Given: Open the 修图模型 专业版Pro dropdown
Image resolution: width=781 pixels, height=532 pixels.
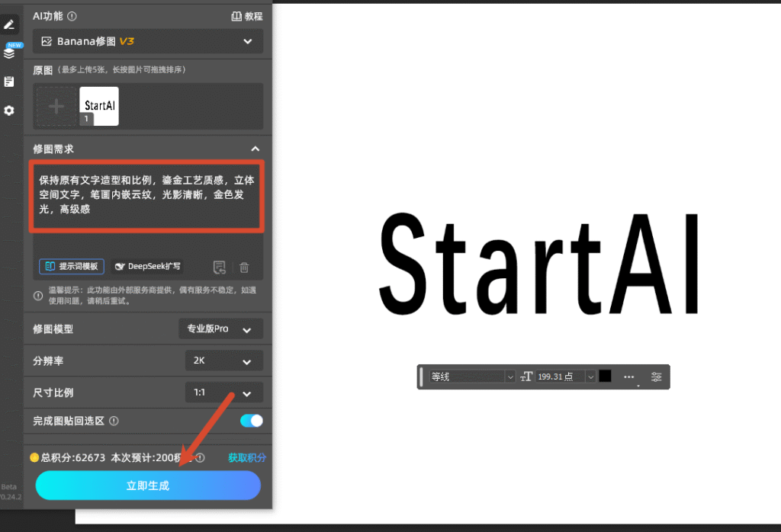Looking at the screenshot, I should pyautogui.click(x=220, y=329).
